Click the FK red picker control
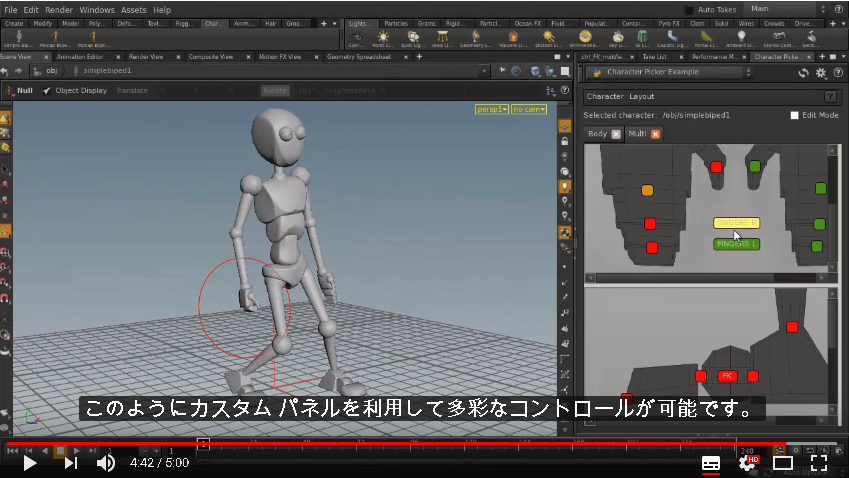The image size is (849, 478). coord(727,376)
